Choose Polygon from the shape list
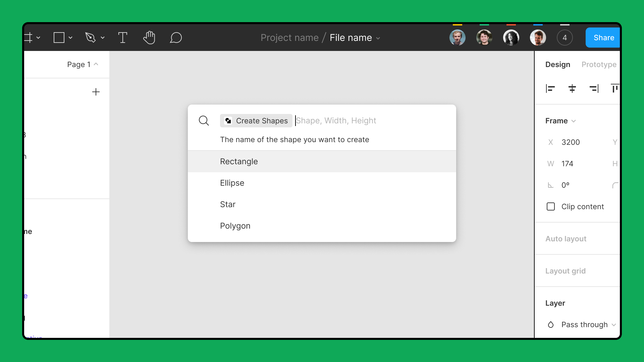 tap(322, 226)
